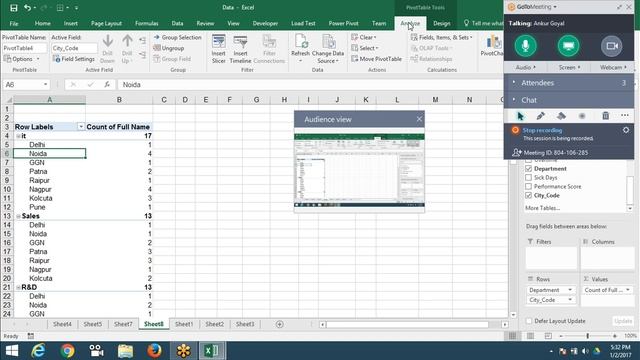Collapse the R&D department group
Image resolution: width=640 pixels, height=360 pixels.
tap(18, 287)
